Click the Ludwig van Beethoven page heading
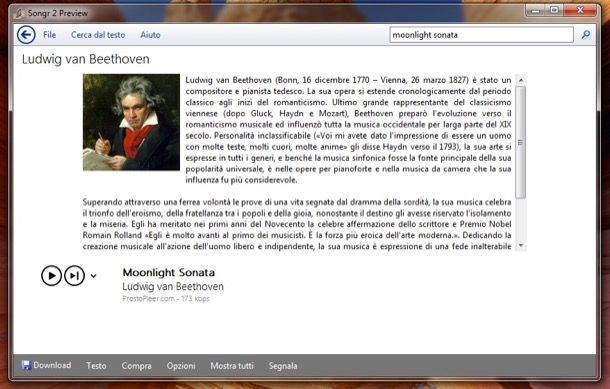The height and width of the screenshot is (389, 610). tap(86, 59)
